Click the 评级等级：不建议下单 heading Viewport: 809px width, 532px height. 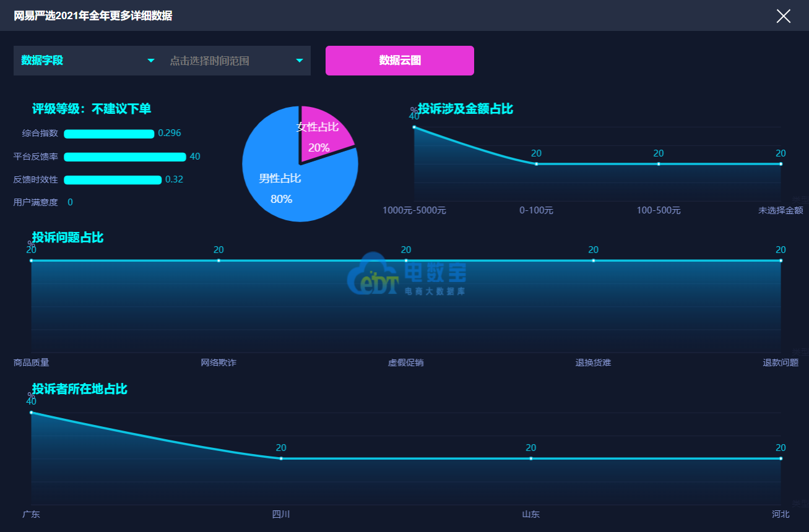pyautogui.click(x=92, y=109)
